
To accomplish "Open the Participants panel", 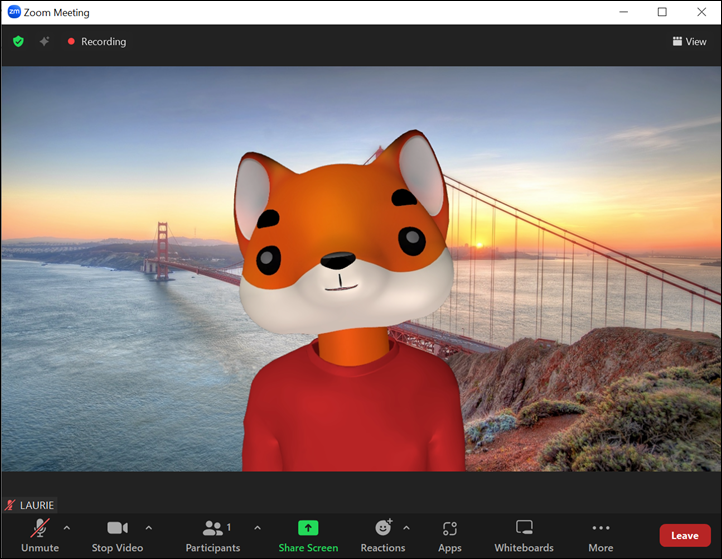I will [213, 535].
